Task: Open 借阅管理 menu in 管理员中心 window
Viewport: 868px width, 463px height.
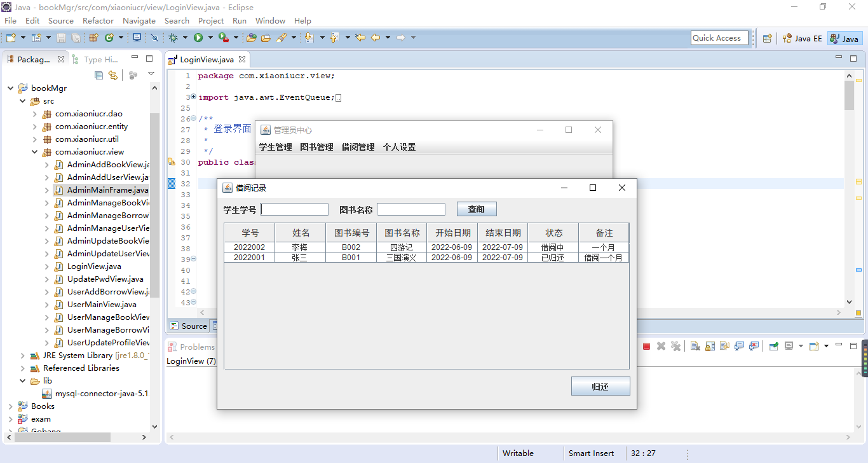Action: (358, 147)
